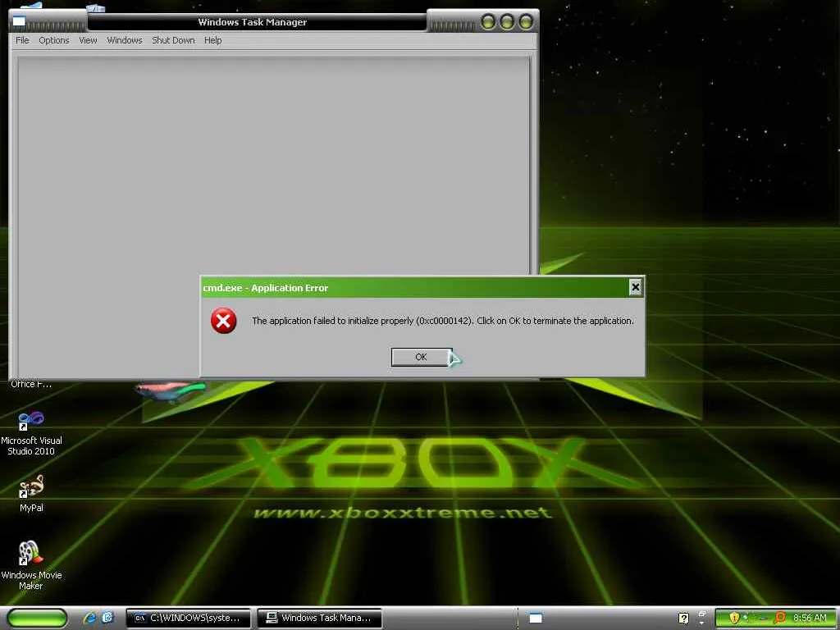Click the red error icon in the dialog

click(x=223, y=321)
